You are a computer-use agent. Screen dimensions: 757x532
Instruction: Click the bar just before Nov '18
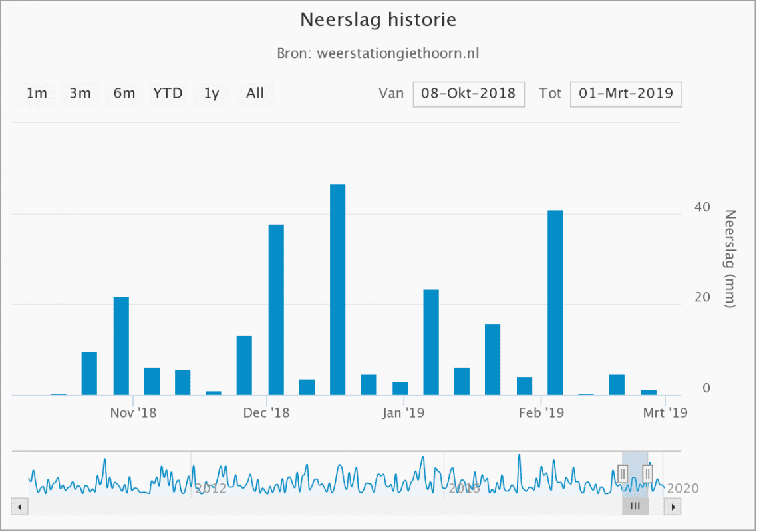(x=121, y=346)
